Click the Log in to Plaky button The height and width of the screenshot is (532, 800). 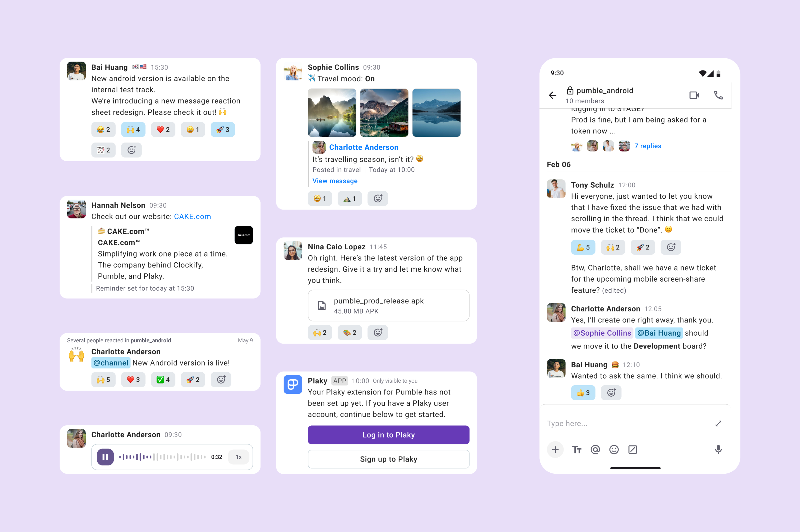click(388, 435)
